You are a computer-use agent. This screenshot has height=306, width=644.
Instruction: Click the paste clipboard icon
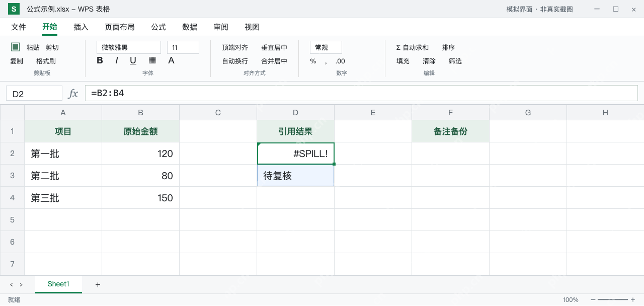[x=16, y=47]
